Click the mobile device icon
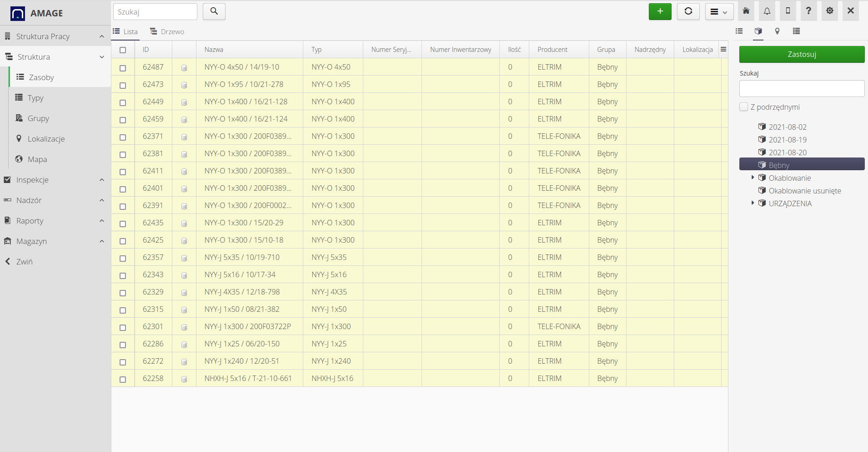 coord(788,11)
